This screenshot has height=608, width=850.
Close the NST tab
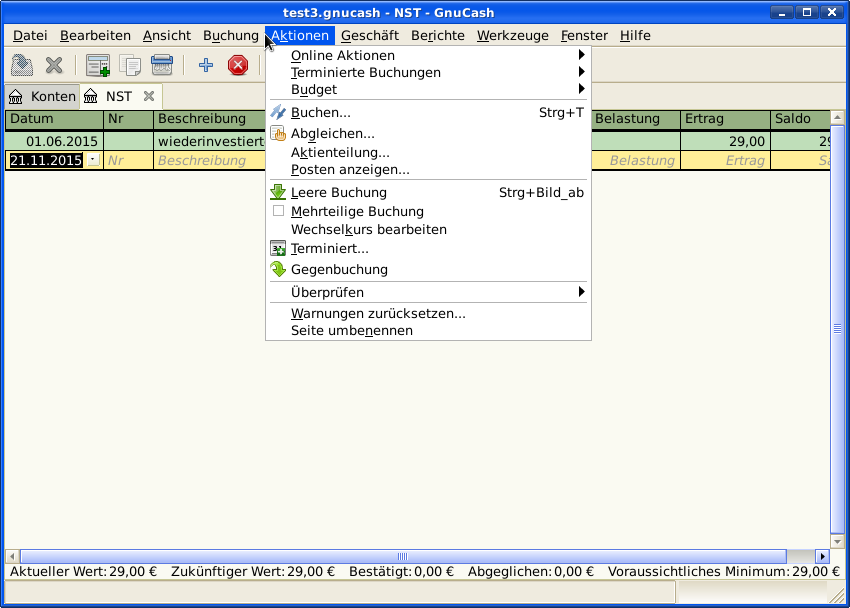149,96
